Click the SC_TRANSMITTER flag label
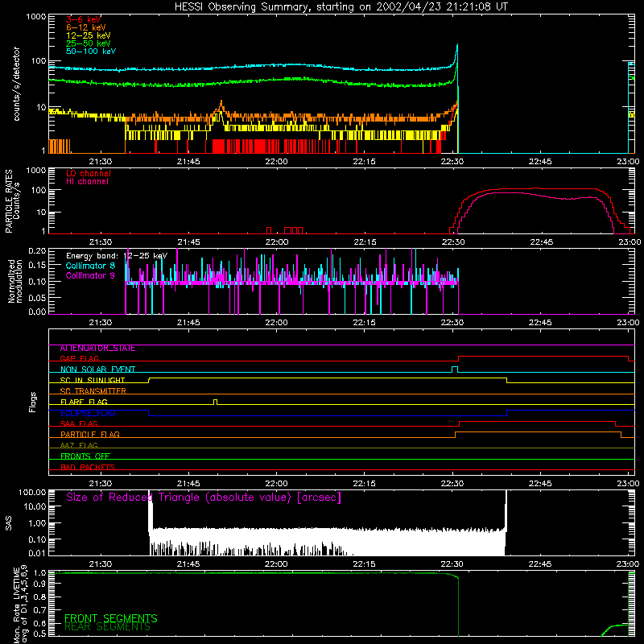Viewport: 644px width, 644px height. point(93,391)
